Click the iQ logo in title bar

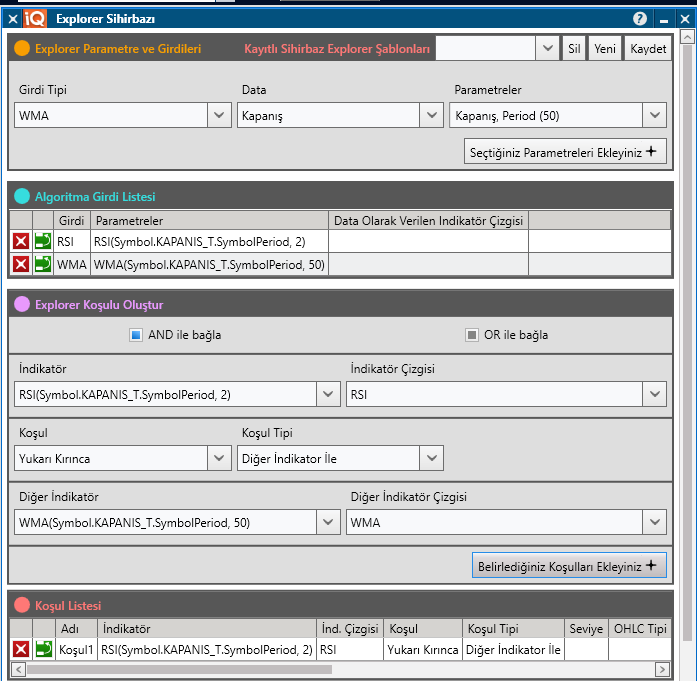click(35, 19)
